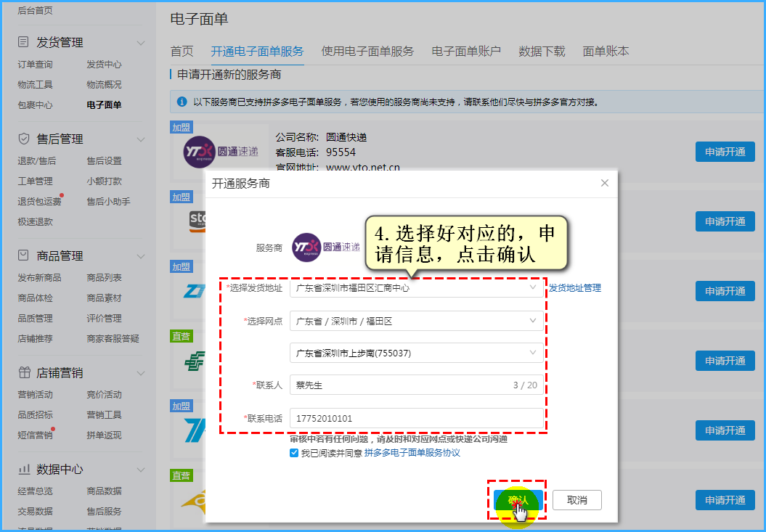
Task: Switch to the 面单账本 tab
Action: [x=606, y=52]
